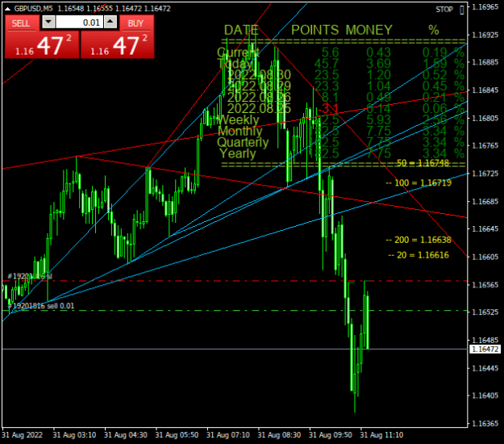Click the Yearly row label

pyautogui.click(x=238, y=153)
